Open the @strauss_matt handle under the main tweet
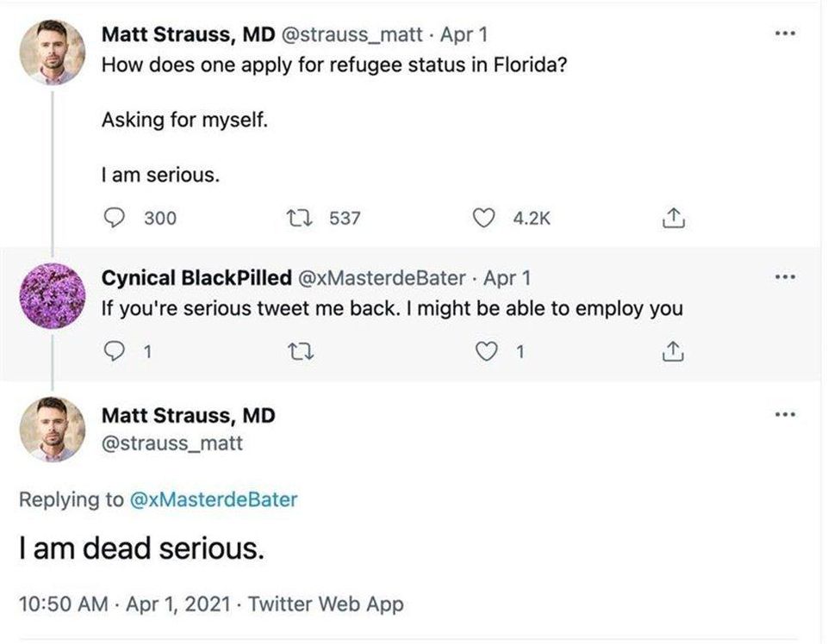834x644 pixels. [x=172, y=443]
